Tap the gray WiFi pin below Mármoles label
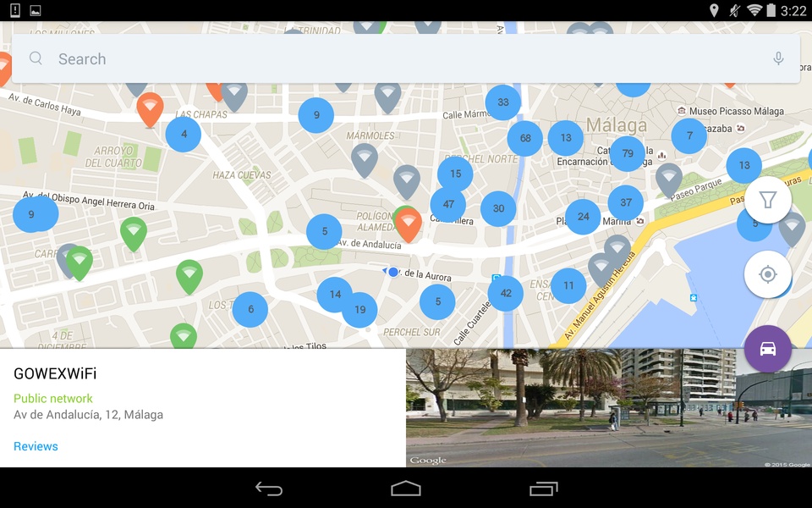 (x=365, y=160)
